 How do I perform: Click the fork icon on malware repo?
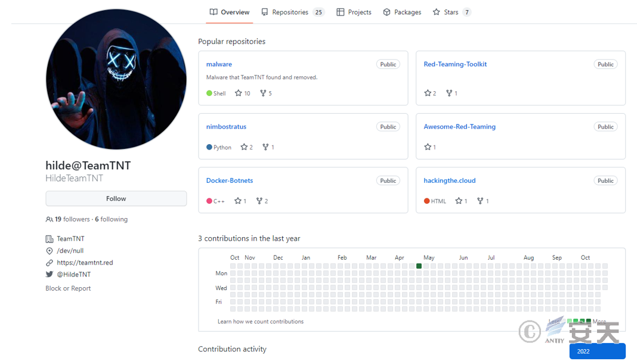coord(263,93)
